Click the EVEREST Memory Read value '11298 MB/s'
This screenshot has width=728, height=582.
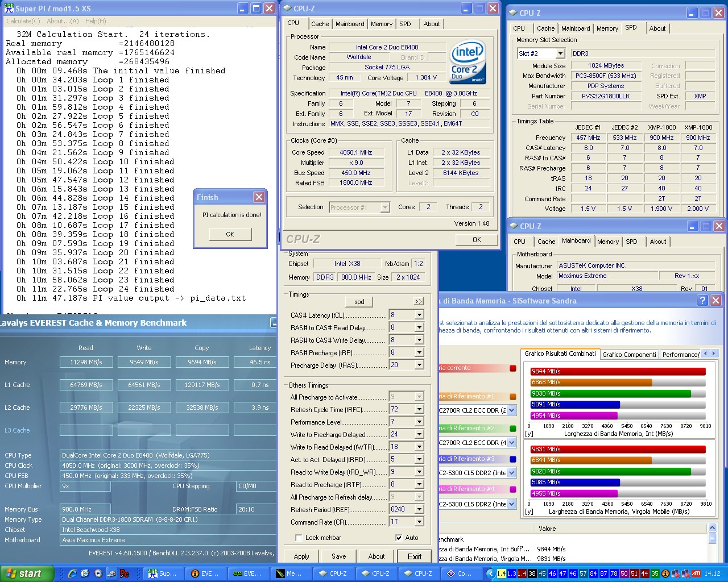click(x=86, y=362)
